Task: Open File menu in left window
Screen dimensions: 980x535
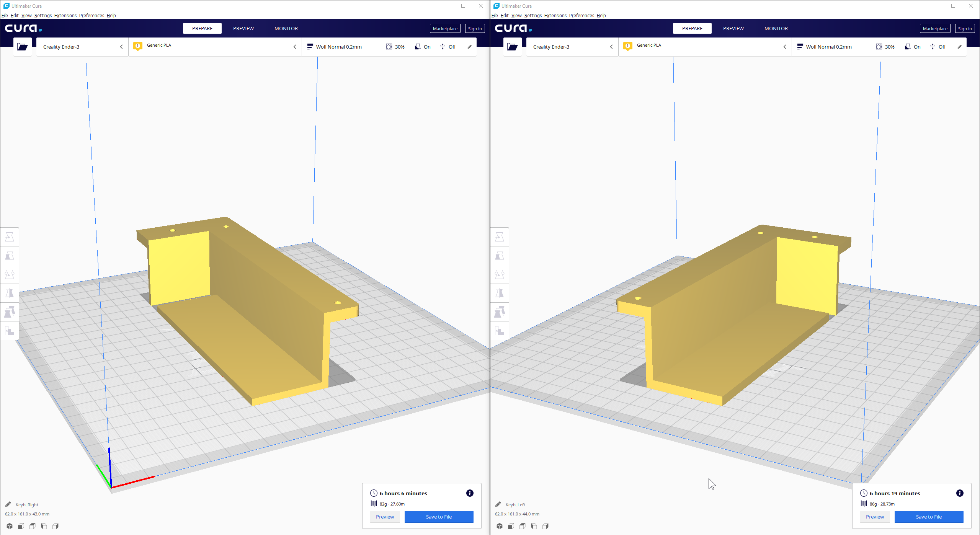Action: (x=5, y=15)
